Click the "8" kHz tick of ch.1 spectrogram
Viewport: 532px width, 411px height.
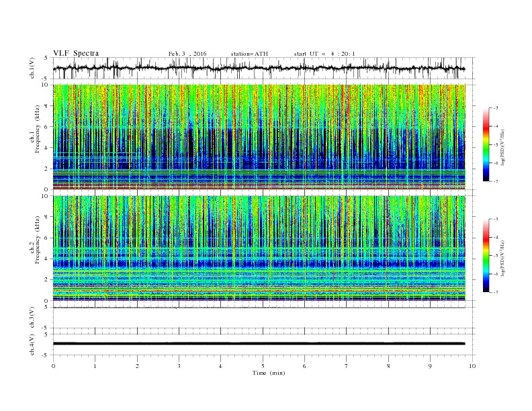point(46,106)
